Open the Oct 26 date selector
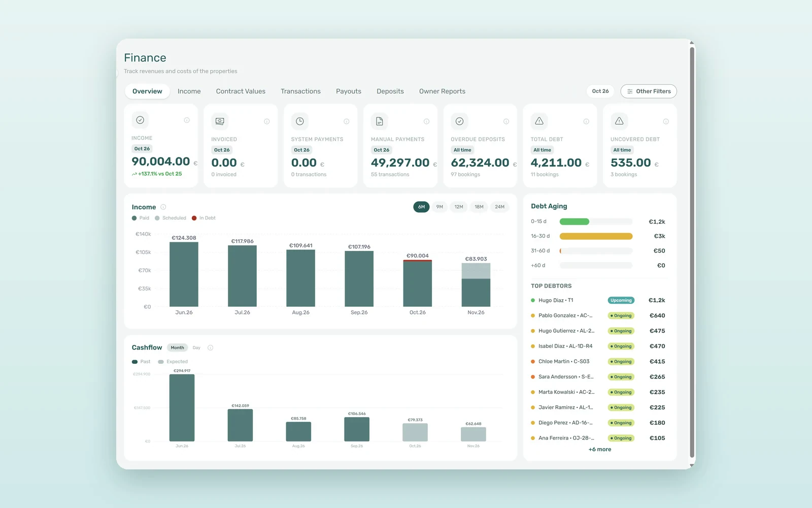 pyautogui.click(x=600, y=91)
